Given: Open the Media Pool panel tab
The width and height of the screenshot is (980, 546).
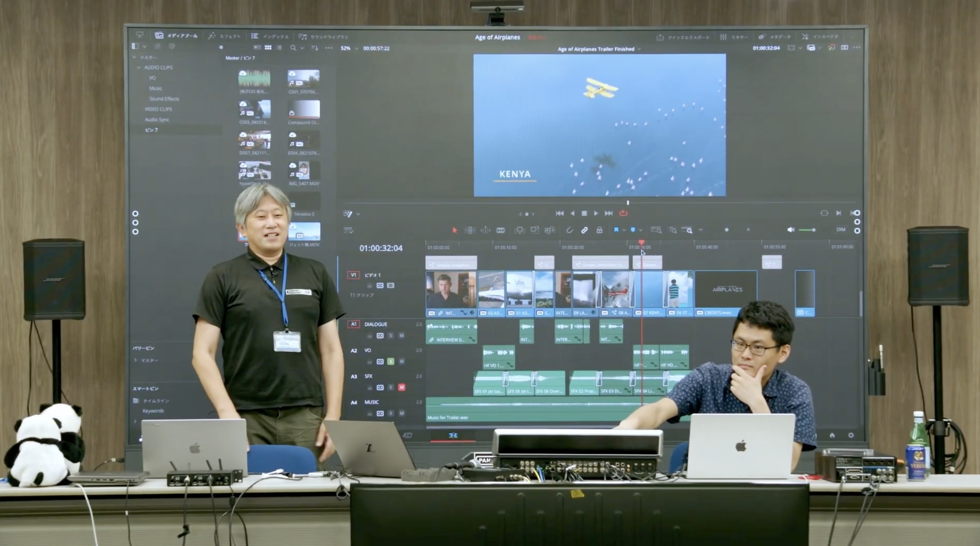Looking at the screenshot, I should (176, 36).
